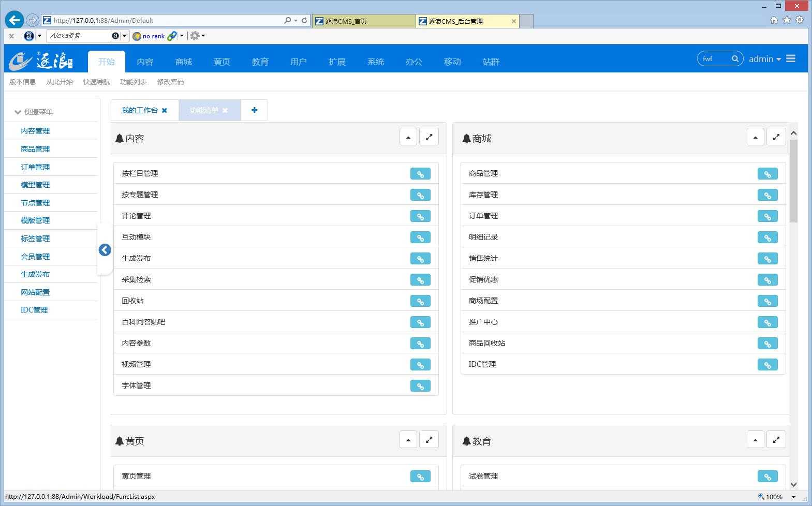Open 版本信息 submenu link
812x506 pixels.
click(x=23, y=82)
